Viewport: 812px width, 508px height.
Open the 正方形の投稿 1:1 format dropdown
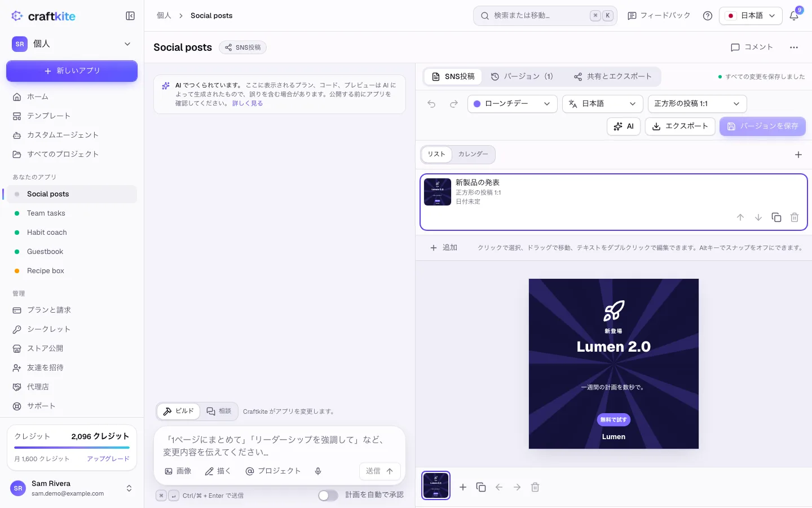click(698, 104)
